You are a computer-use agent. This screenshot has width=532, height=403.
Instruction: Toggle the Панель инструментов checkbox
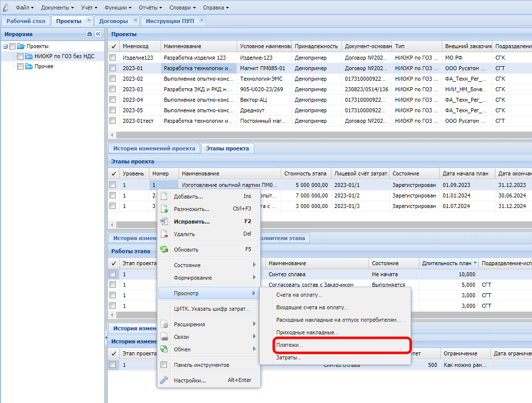click(x=164, y=365)
